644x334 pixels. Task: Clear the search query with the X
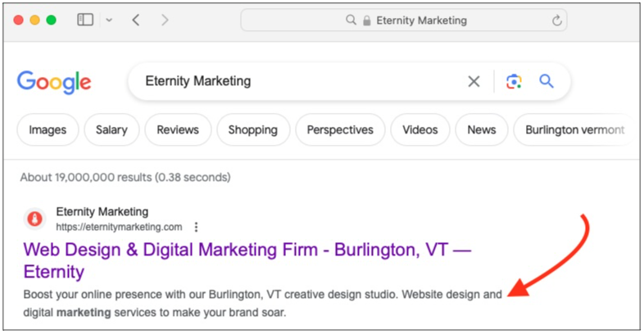pos(474,81)
